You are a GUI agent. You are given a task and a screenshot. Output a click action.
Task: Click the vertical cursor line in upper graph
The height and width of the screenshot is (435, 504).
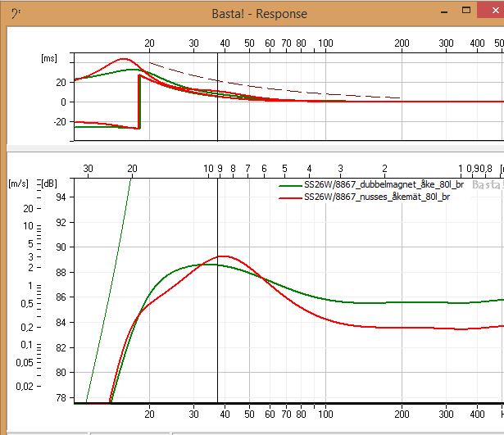tap(217, 115)
